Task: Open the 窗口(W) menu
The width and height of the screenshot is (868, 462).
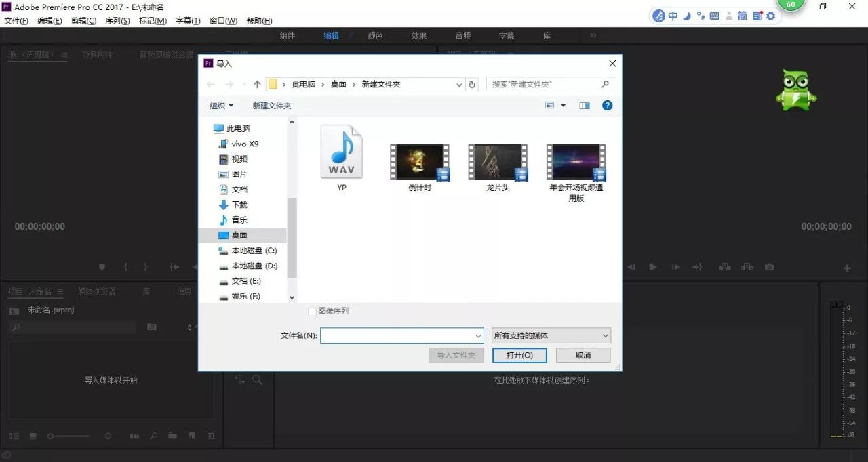Action: (224, 21)
